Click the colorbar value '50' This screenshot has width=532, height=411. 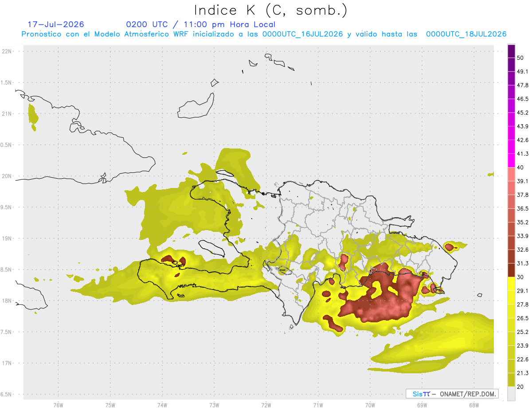point(520,58)
